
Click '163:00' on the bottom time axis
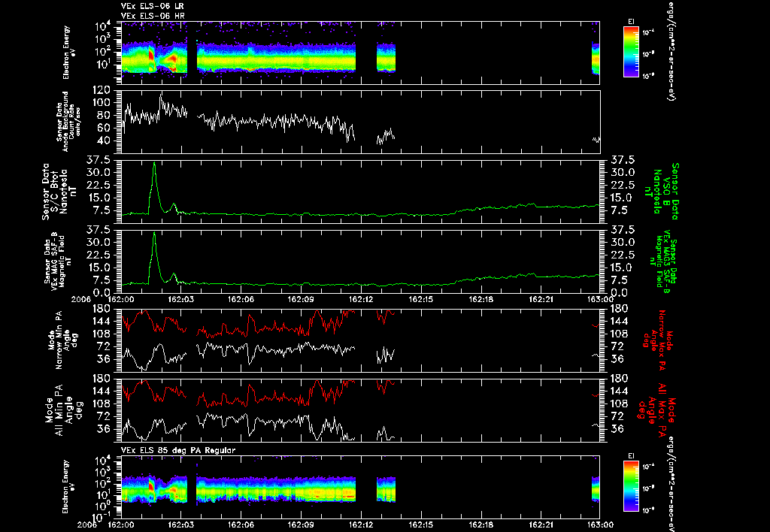tap(600, 524)
